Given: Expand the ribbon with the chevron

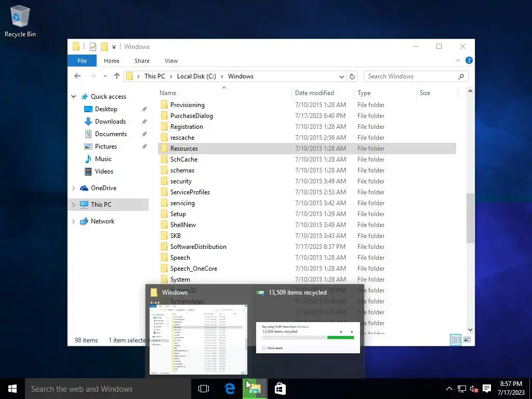Looking at the screenshot, I should coord(457,60).
